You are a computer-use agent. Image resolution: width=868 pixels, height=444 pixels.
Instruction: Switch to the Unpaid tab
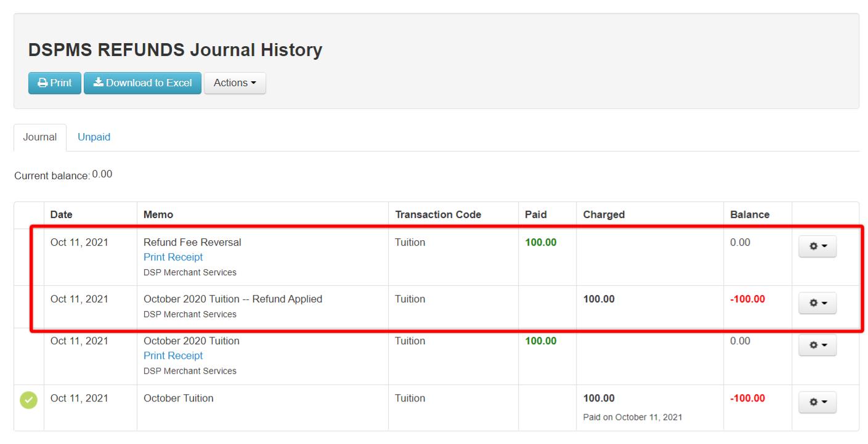click(94, 137)
